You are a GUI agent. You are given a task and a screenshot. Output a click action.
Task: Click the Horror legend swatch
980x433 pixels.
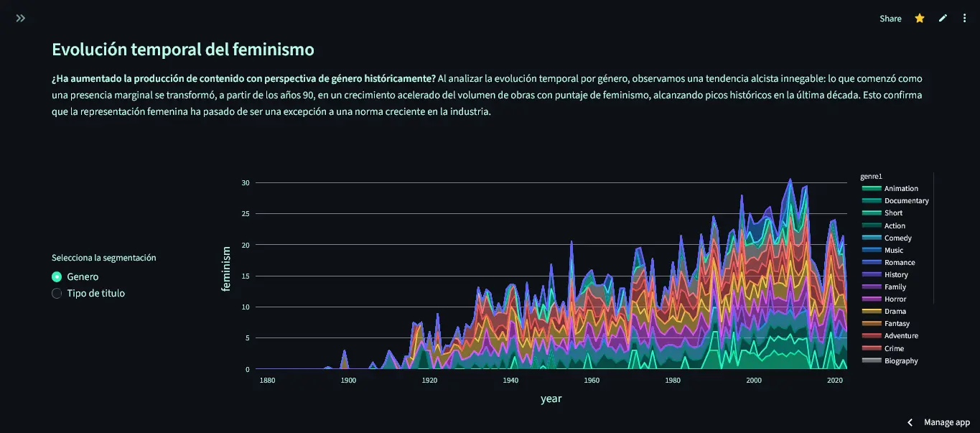pyautogui.click(x=872, y=299)
